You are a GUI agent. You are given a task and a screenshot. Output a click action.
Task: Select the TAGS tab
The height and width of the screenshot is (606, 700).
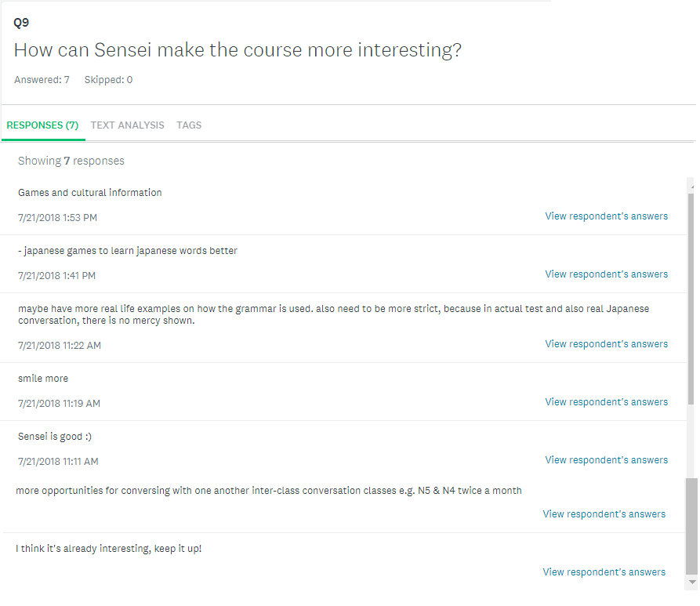(x=189, y=125)
